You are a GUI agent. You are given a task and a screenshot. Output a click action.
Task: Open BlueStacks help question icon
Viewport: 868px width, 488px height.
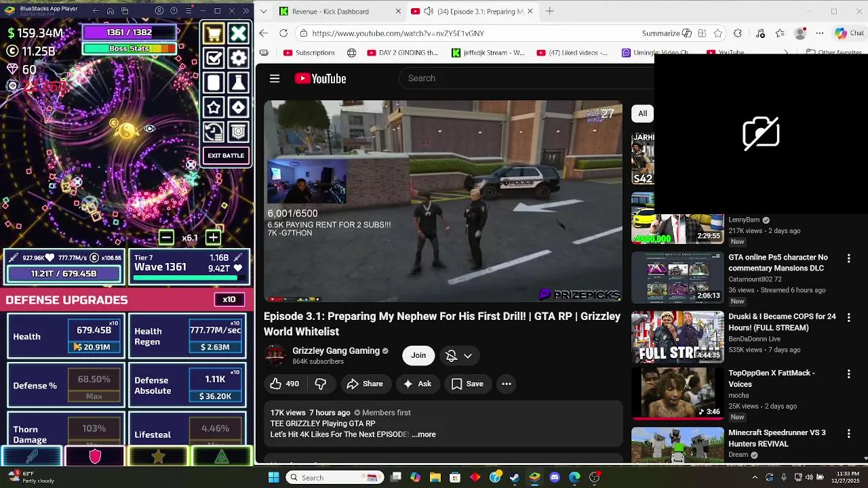[174, 11]
